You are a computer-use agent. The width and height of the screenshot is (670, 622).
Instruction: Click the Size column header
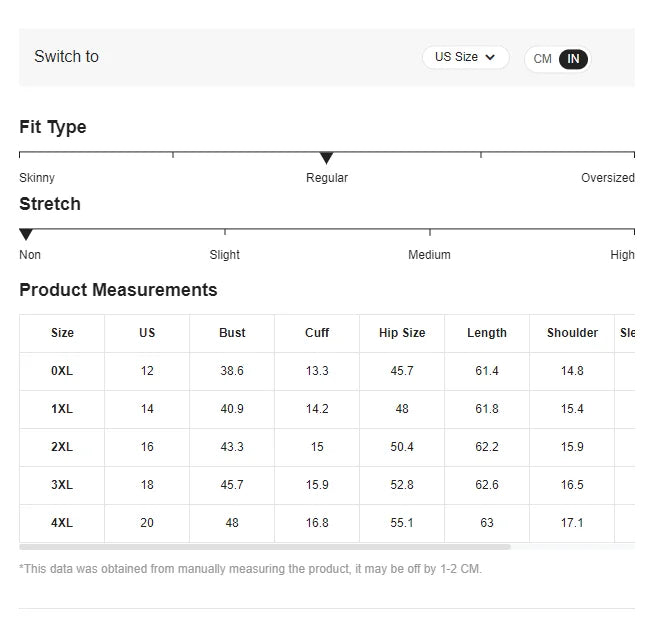pyautogui.click(x=62, y=333)
